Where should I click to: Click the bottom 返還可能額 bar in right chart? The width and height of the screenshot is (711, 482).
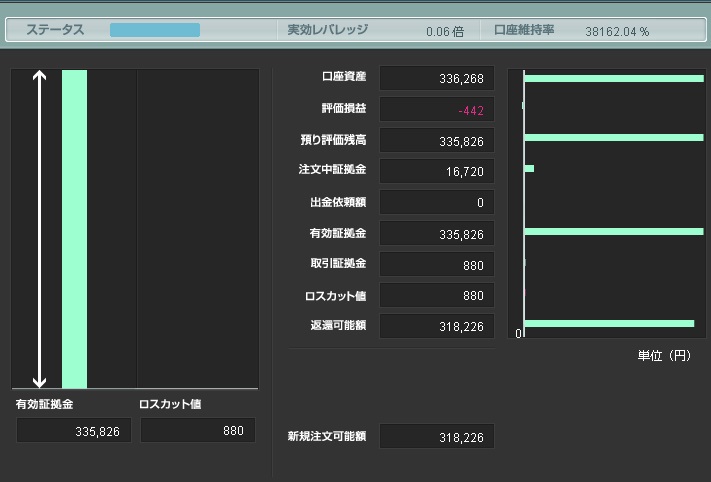pos(609,323)
